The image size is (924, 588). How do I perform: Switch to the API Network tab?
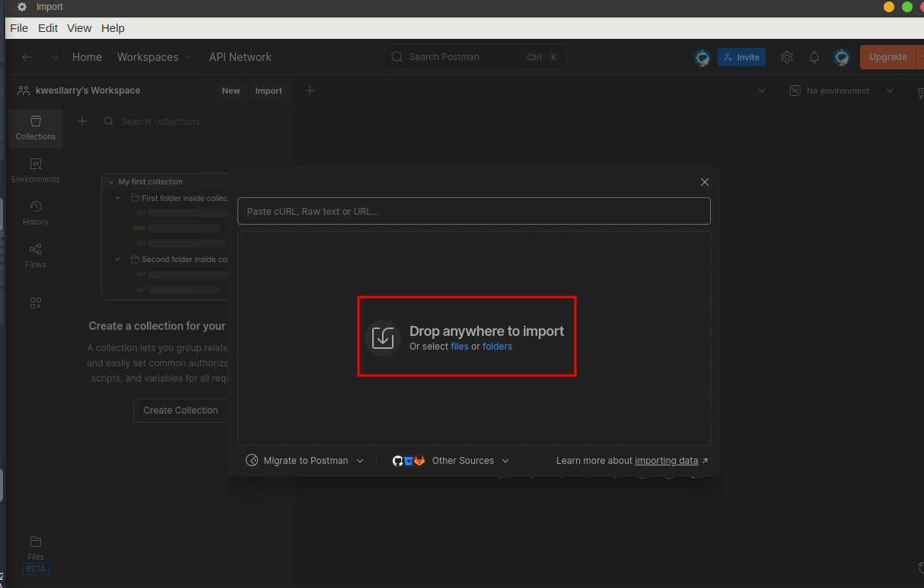tap(240, 56)
